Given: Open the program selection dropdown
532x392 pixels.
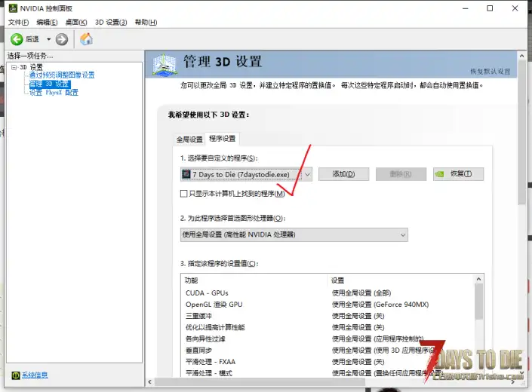Looking at the screenshot, I should tap(307, 174).
